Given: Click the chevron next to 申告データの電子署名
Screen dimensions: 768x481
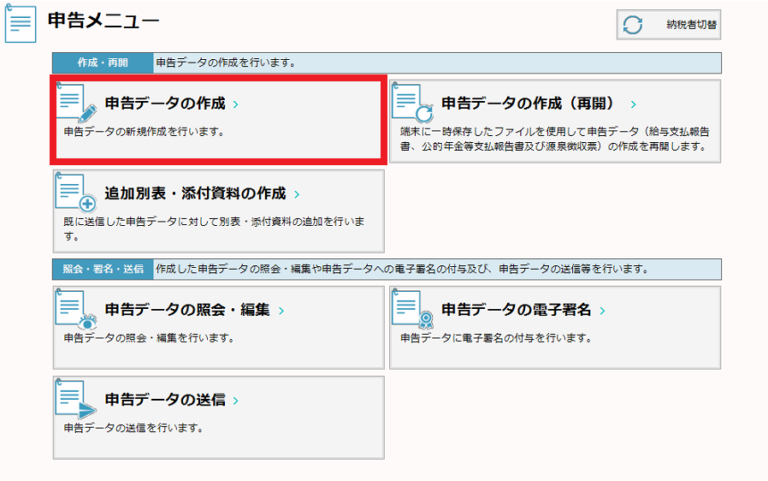Looking at the screenshot, I should point(602,311).
